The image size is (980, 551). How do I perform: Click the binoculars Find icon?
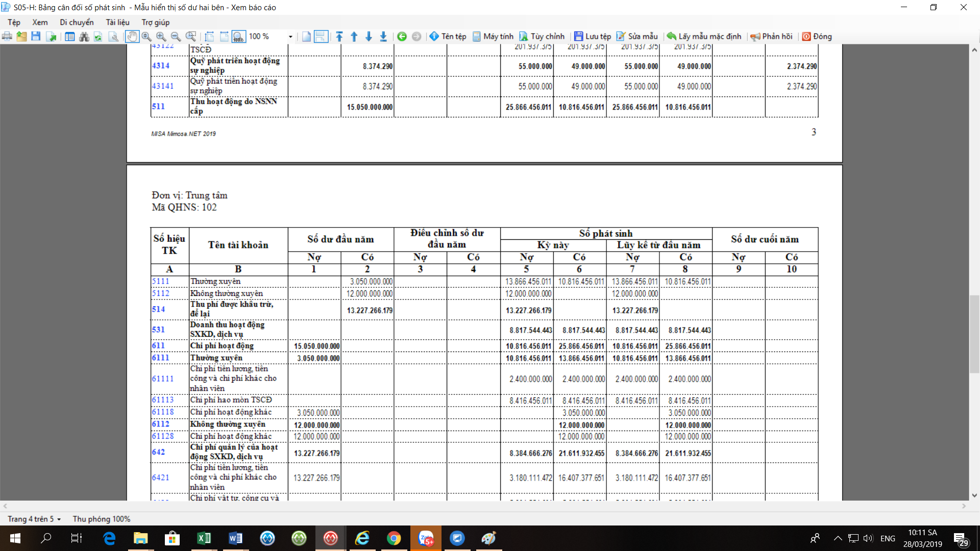(84, 36)
